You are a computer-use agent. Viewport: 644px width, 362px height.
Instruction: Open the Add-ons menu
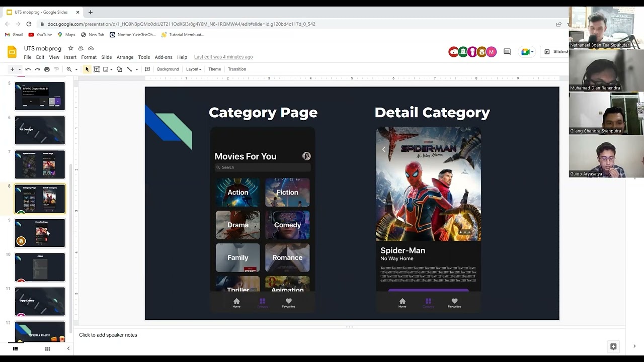coord(164,57)
